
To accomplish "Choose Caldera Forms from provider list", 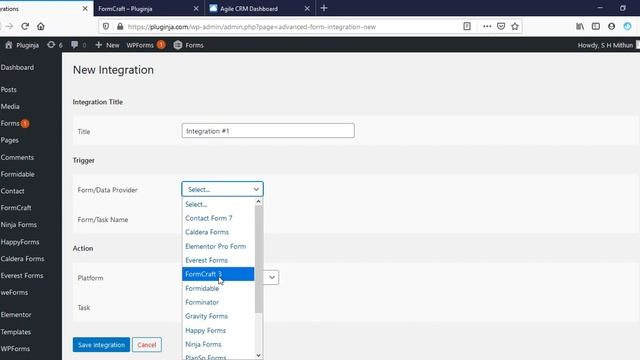I will pyautogui.click(x=218, y=232).
